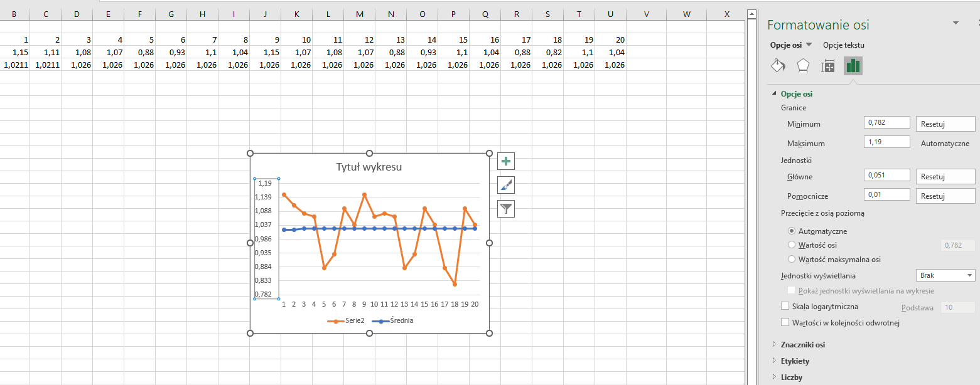
Task: Select column K header
Action: (x=296, y=14)
